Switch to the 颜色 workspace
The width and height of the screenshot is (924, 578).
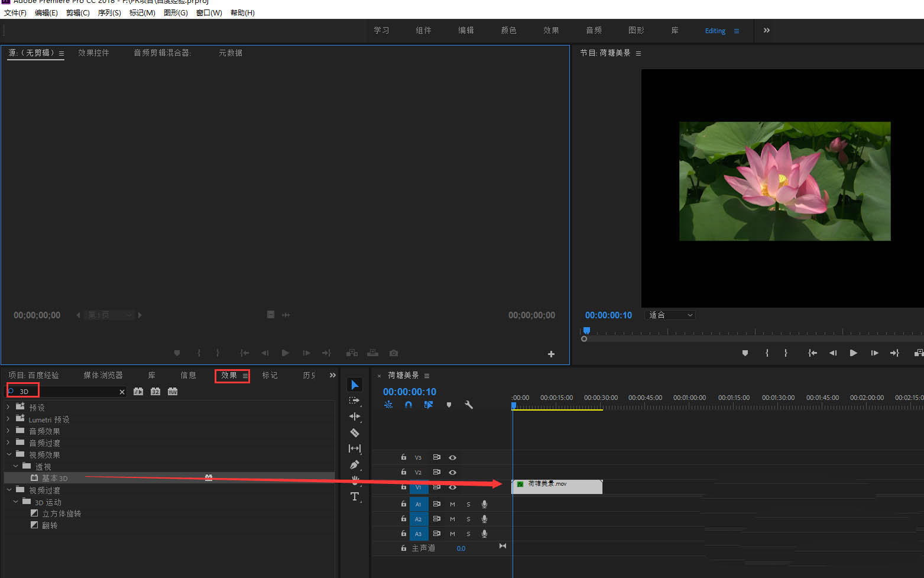tap(508, 30)
